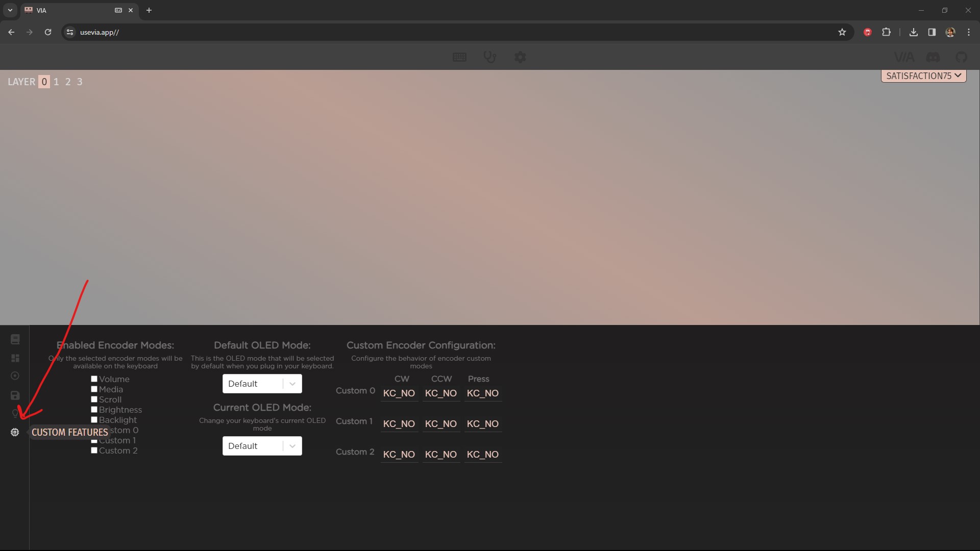Enable the Scroll encoder mode checkbox

tap(94, 399)
